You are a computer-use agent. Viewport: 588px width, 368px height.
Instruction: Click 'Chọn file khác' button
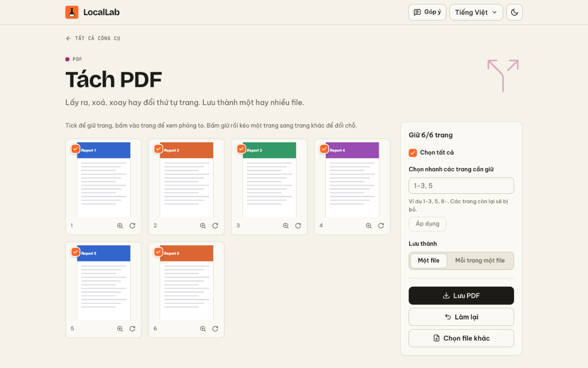461,338
